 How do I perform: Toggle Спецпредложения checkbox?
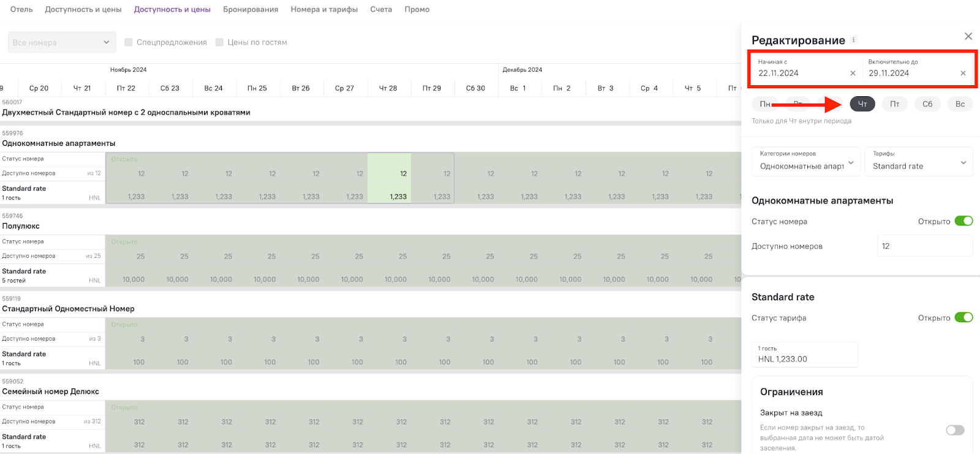129,42
